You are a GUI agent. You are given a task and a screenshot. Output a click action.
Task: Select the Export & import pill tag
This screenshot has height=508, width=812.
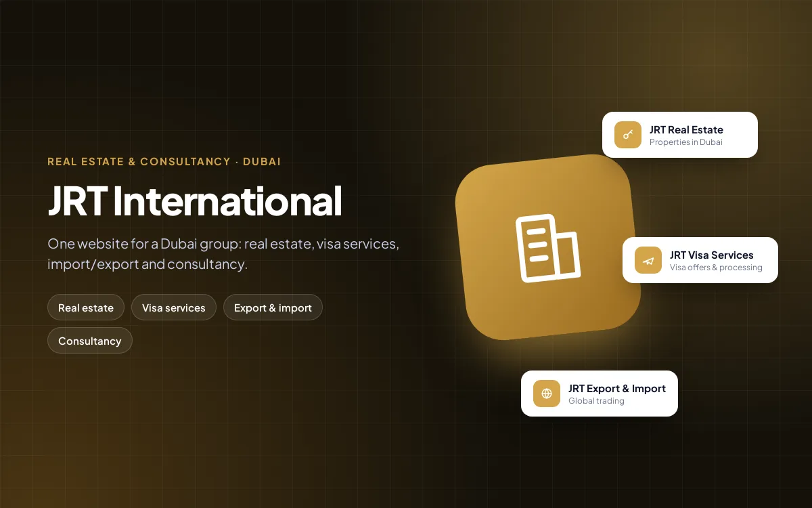pos(273,308)
